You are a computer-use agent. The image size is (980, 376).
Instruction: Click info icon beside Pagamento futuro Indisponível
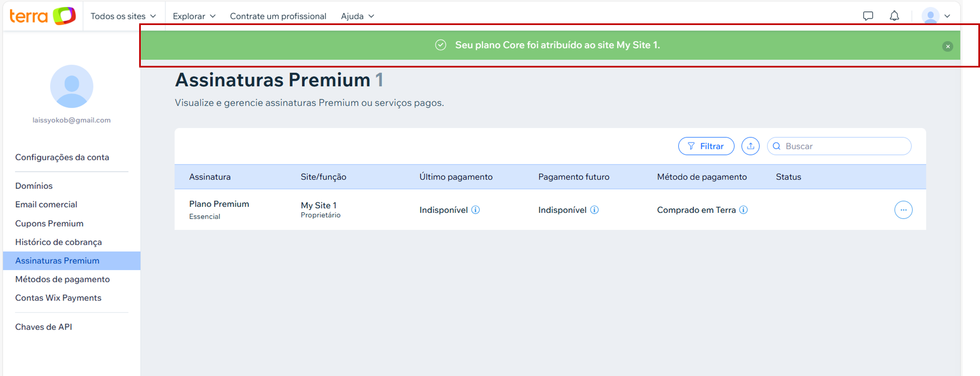594,210
